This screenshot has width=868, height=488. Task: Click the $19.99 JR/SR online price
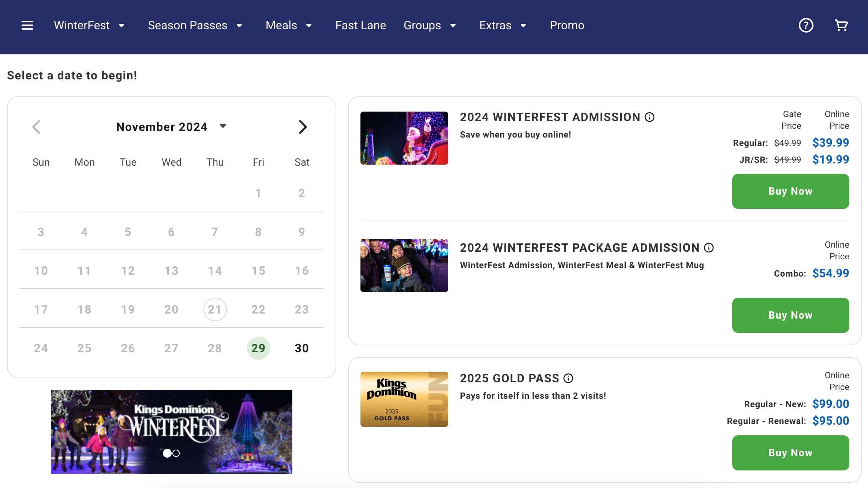[831, 159]
